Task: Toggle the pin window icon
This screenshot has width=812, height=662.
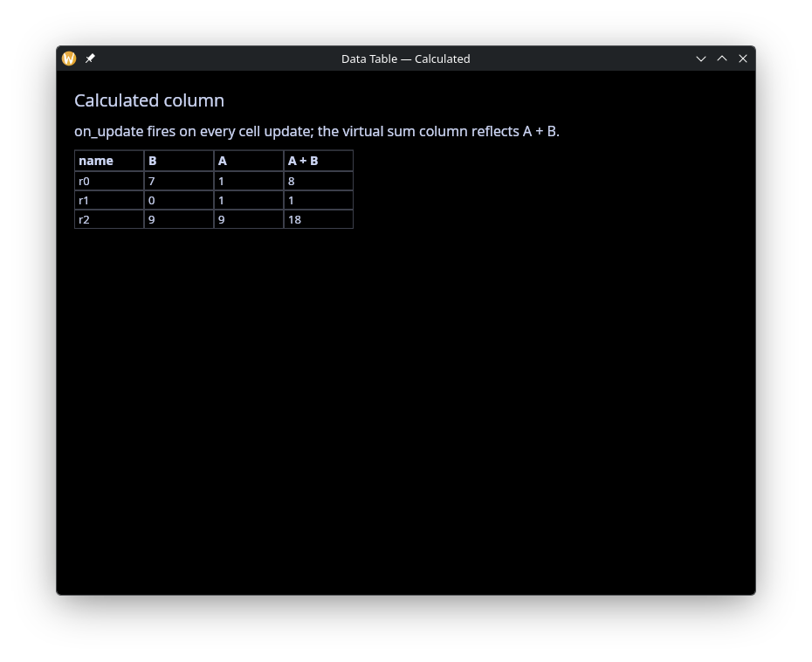Action: click(x=90, y=59)
